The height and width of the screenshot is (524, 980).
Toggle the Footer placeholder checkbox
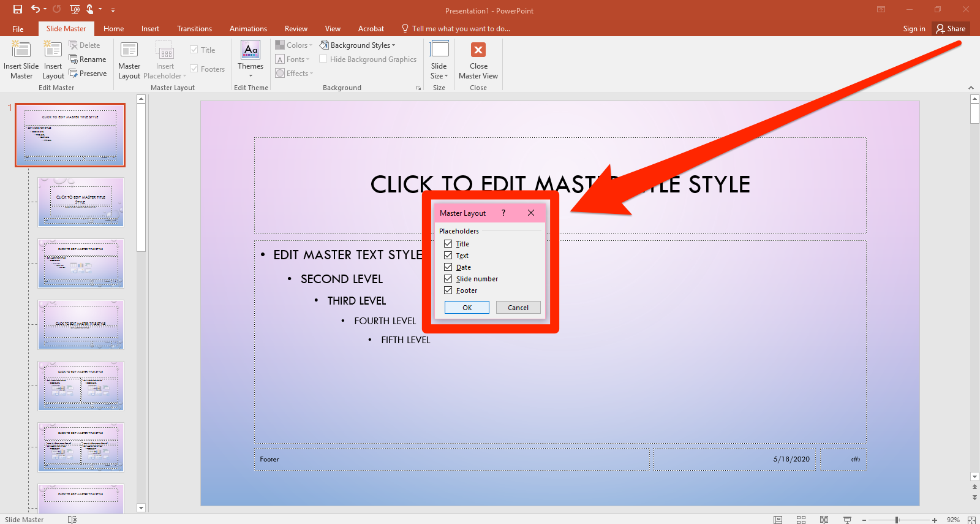448,290
